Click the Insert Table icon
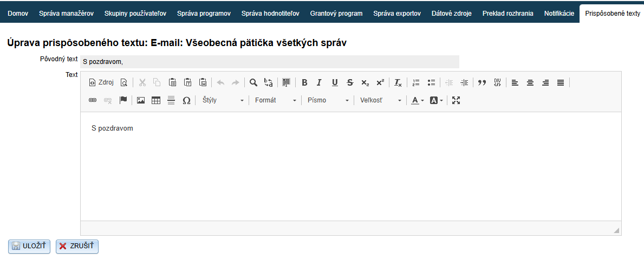This screenshot has height=258, width=644. (156, 100)
